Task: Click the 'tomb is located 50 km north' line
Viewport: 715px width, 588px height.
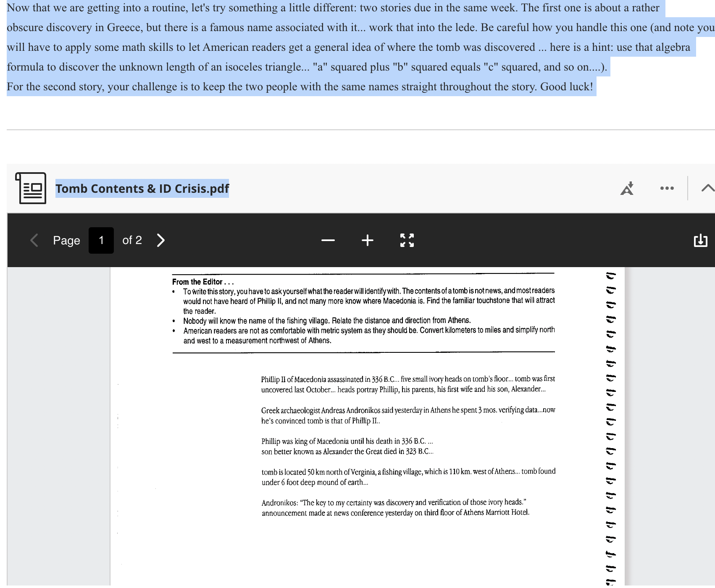Action: (408, 472)
